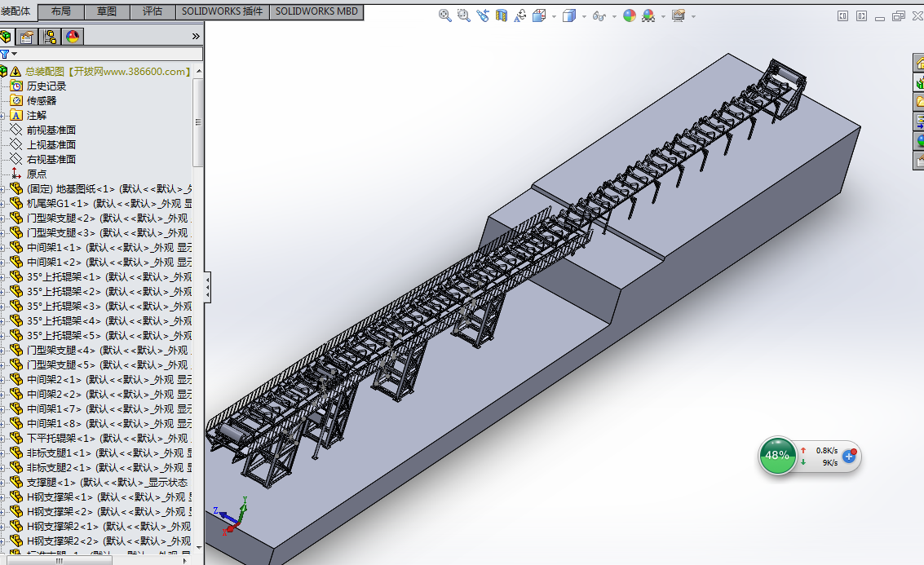Click the Edit Appearance color sphere
The width and height of the screenshot is (924, 565).
pyautogui.click(x=630, y=15)
